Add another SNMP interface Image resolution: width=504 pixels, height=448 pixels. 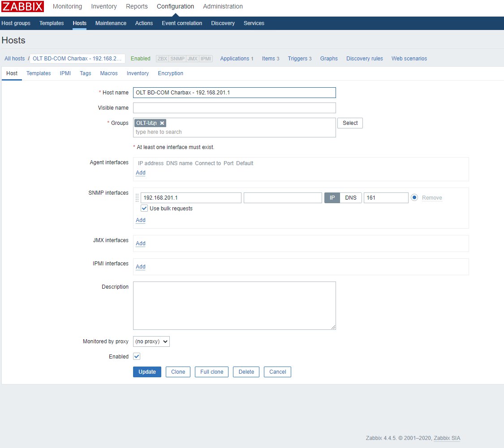[141, 220]
